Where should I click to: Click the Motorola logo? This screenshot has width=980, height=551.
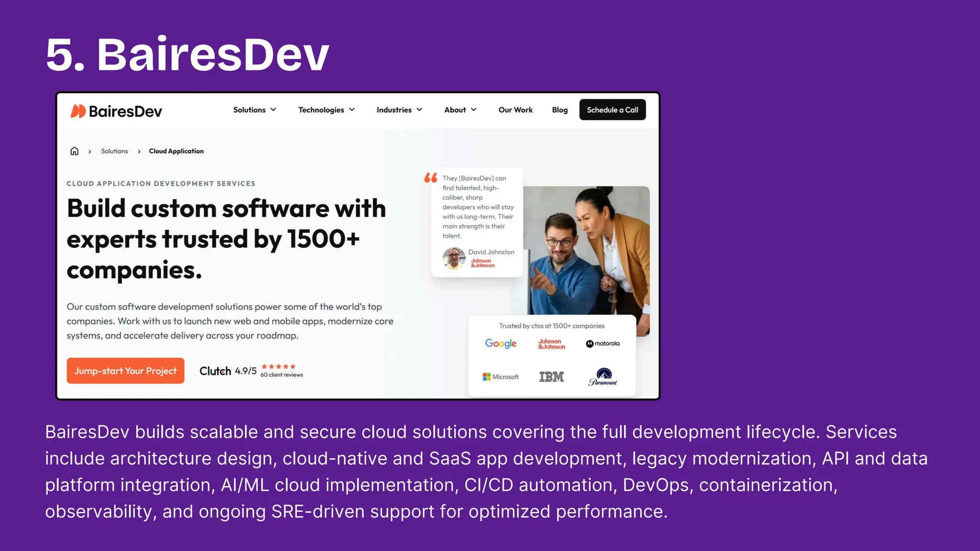click(x=602, y=343)
